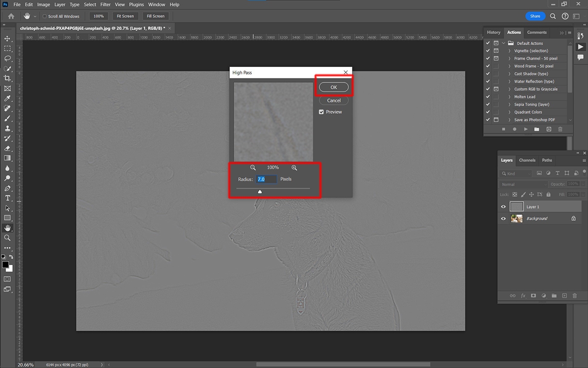Select the Zoom tool in toolbar
Viewport: 588px width, 368px height.
point(7,237)
